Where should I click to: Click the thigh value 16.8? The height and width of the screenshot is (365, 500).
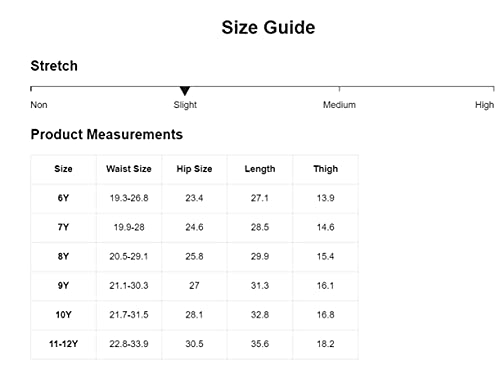tap(326, 315)
